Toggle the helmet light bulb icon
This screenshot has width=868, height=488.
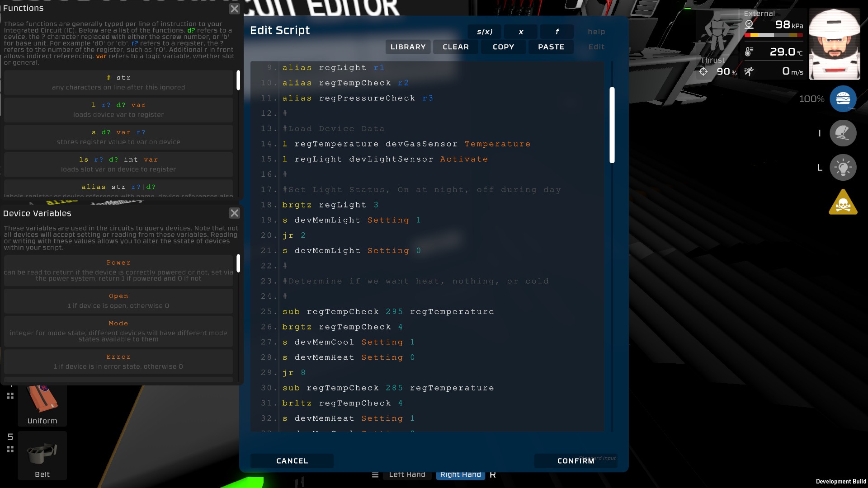(843, 168)
